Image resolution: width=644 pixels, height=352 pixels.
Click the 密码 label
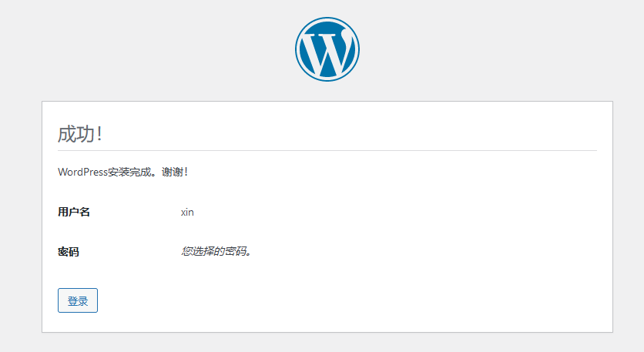[x=69, y=251]
